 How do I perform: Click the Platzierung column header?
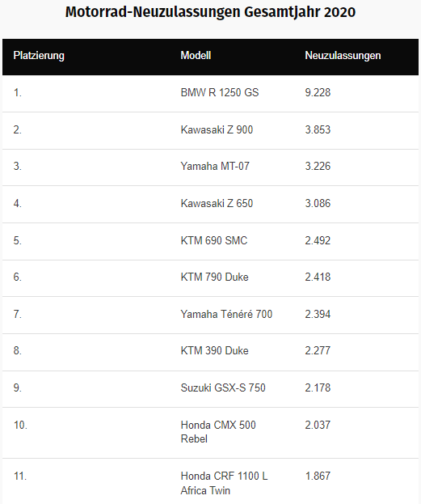tap(39, 56)
